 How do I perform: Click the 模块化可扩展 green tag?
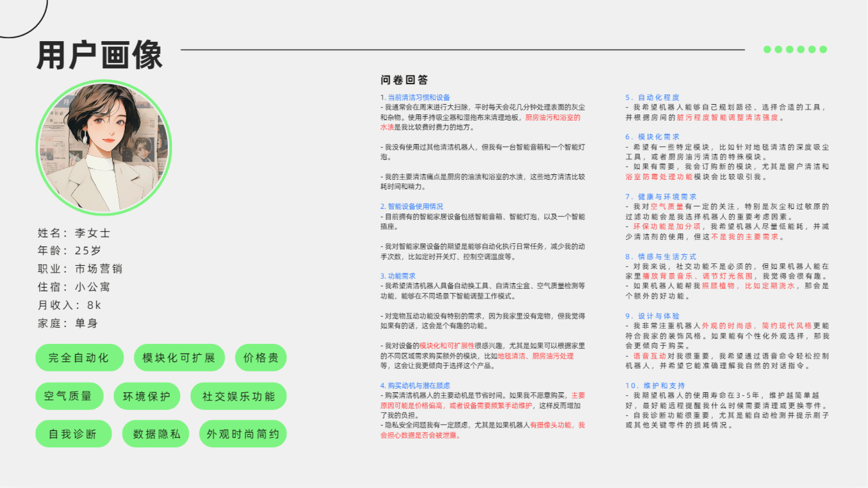(x=179, y=358)
